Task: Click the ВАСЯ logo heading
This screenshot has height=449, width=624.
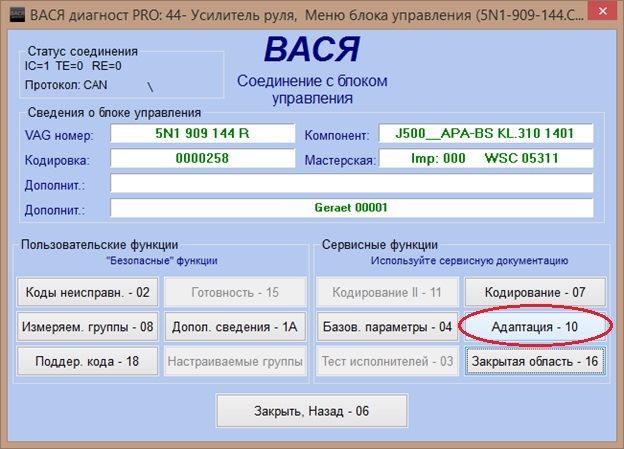Action: coord(312,49)
